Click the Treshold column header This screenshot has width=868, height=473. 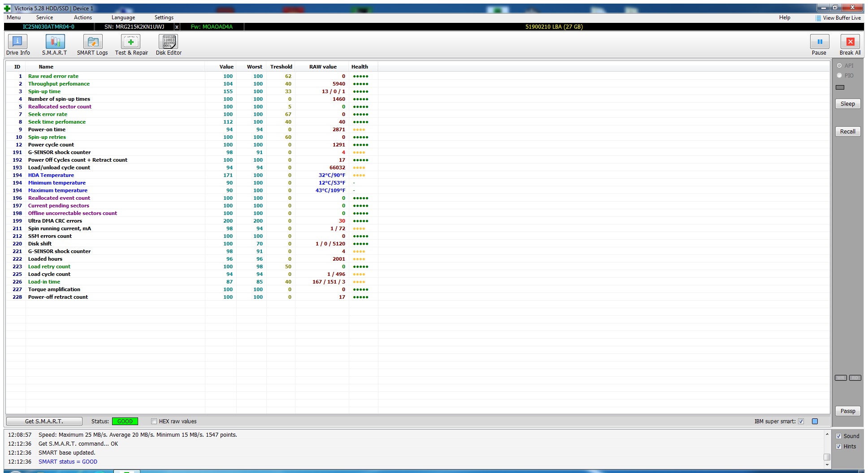(x=281, y=67)
